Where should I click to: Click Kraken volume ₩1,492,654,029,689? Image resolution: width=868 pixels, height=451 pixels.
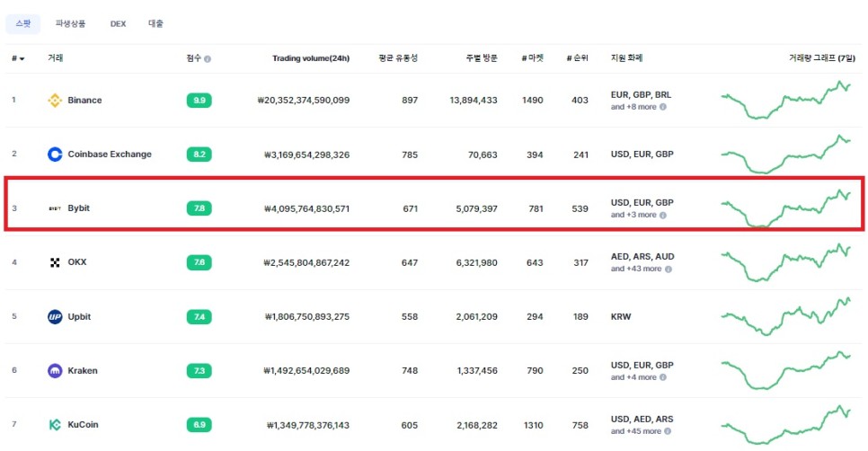click(x=306, y=371)
